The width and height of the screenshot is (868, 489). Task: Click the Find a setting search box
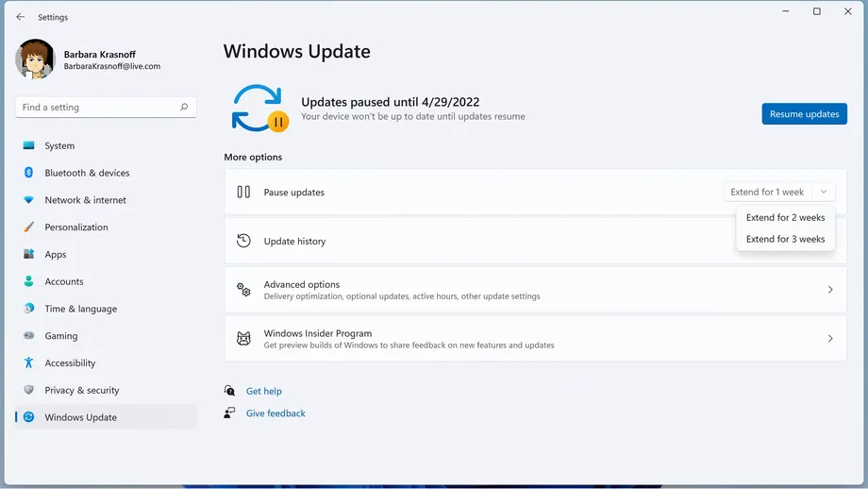[x=106, y=108]
